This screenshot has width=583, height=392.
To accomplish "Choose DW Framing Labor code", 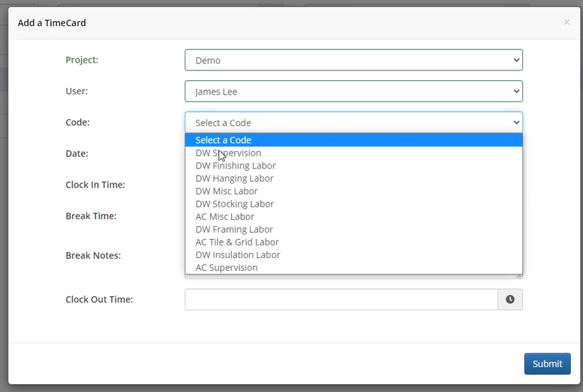I will (x=234, y=229).
